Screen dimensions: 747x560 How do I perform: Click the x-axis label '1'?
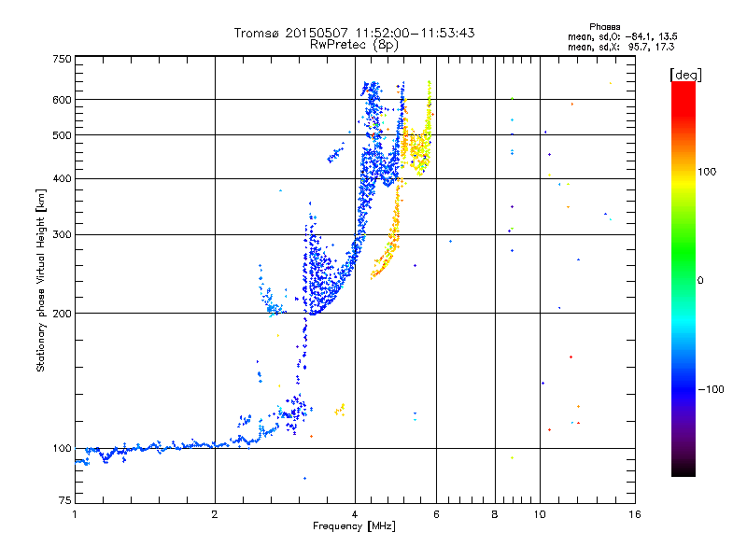pyautogui.click(x=75, y=514)
